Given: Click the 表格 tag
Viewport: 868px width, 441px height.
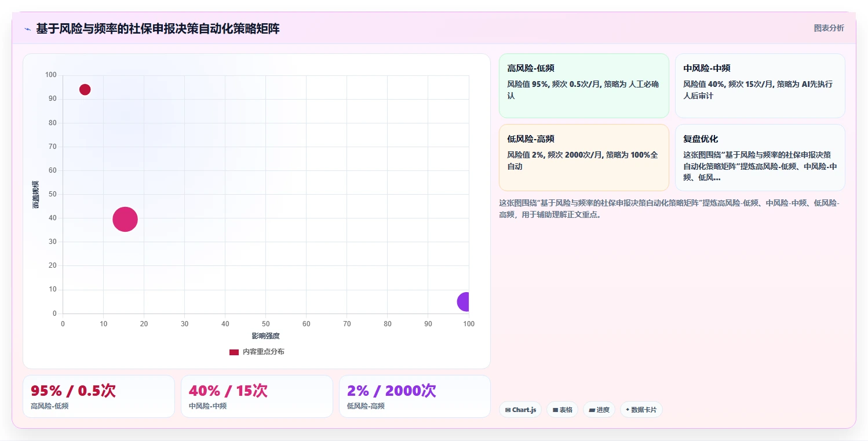Looking at the screenshot, I should tap(562, 410).
